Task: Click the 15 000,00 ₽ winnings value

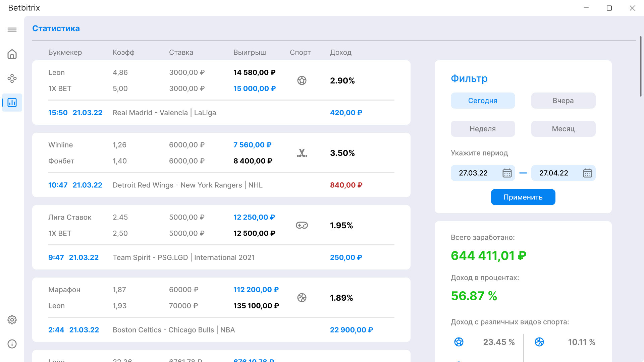Action: click(255, 88)
